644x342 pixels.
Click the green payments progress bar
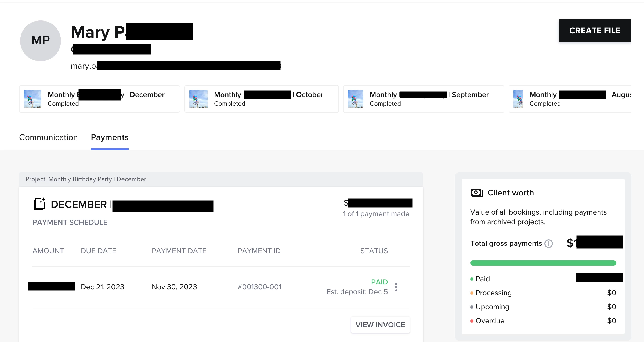coord(543,263)
